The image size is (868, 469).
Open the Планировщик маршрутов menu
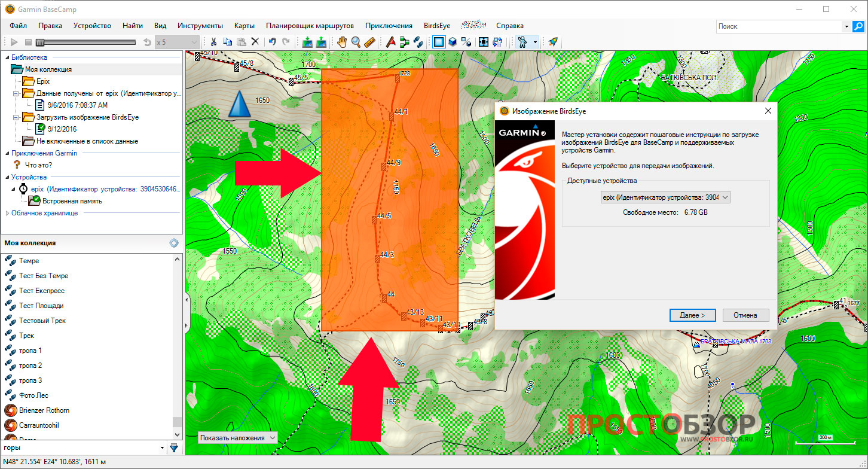[x=310, y=26]
